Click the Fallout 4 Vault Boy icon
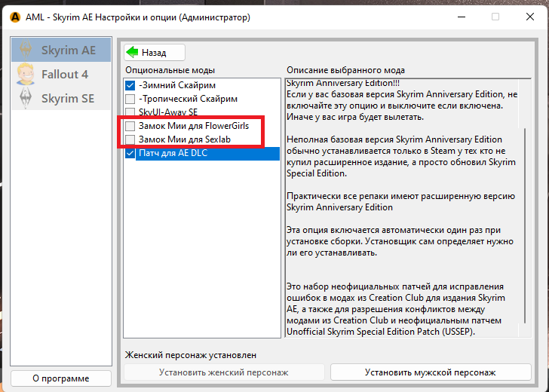Screen dimensions: 549x392 click(26, 75)
